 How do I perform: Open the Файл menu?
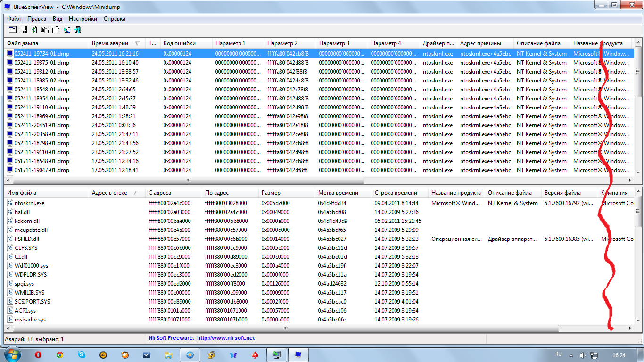pos(14,19)
